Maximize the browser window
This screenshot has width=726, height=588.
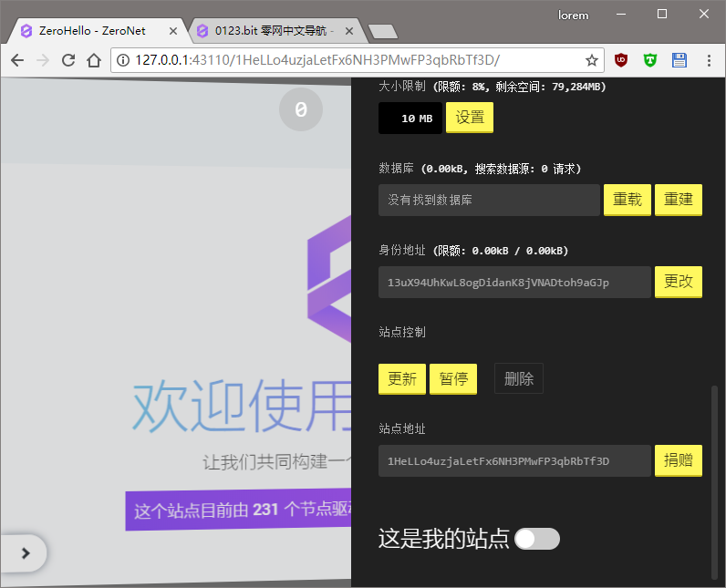tap(662, 15)
